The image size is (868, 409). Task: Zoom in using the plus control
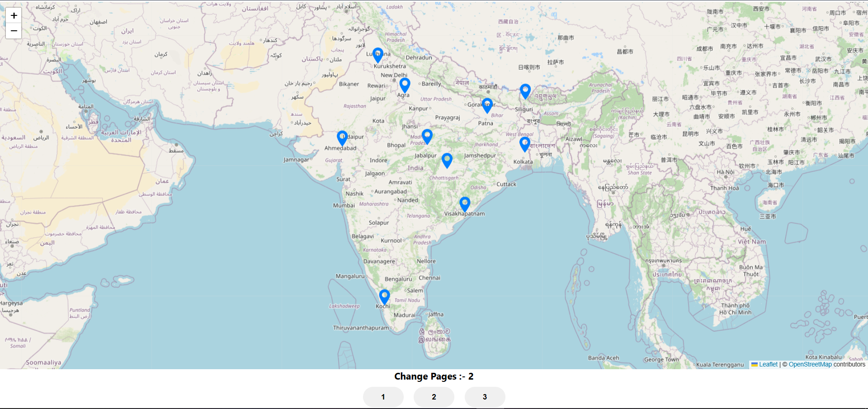(14, 15)
